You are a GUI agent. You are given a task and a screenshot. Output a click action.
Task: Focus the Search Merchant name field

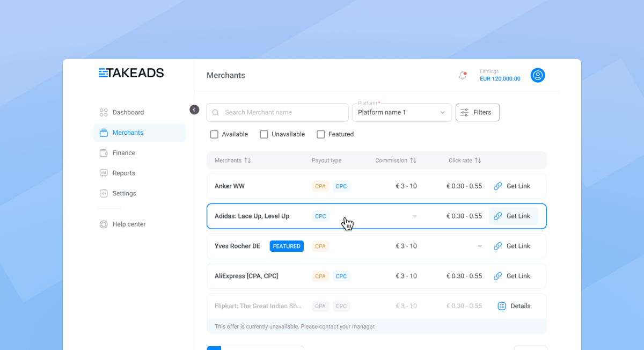click(277, 112)
